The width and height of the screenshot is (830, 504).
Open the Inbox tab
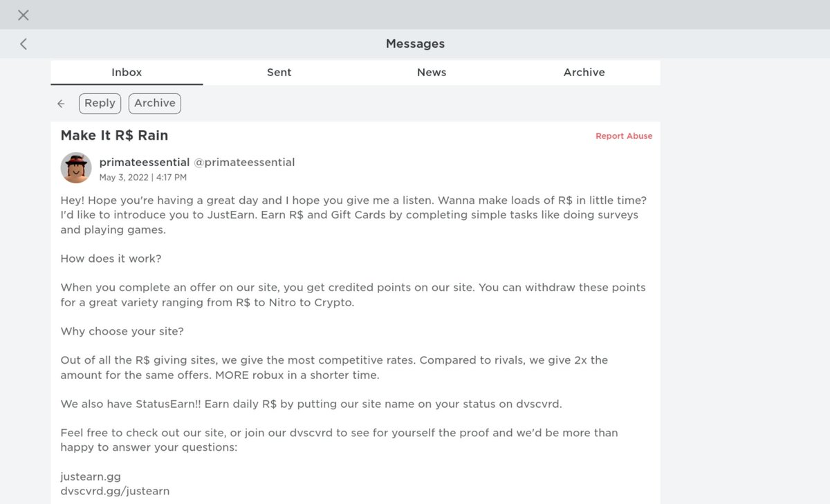(127, 73)
